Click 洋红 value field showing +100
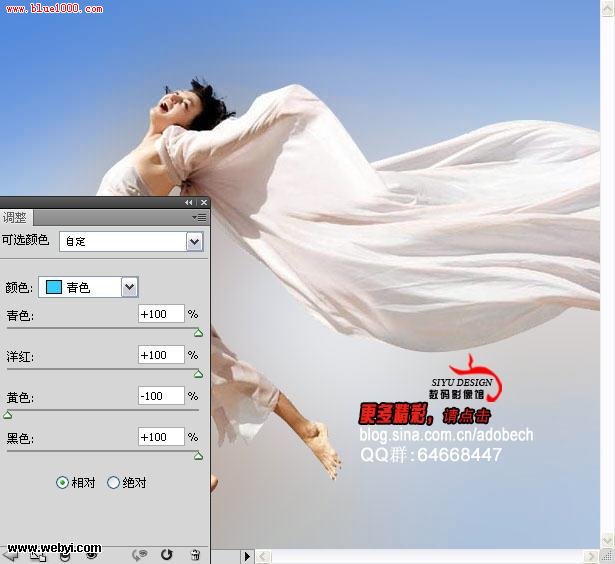Screen dimensions: 615x564 click(161, 355)
